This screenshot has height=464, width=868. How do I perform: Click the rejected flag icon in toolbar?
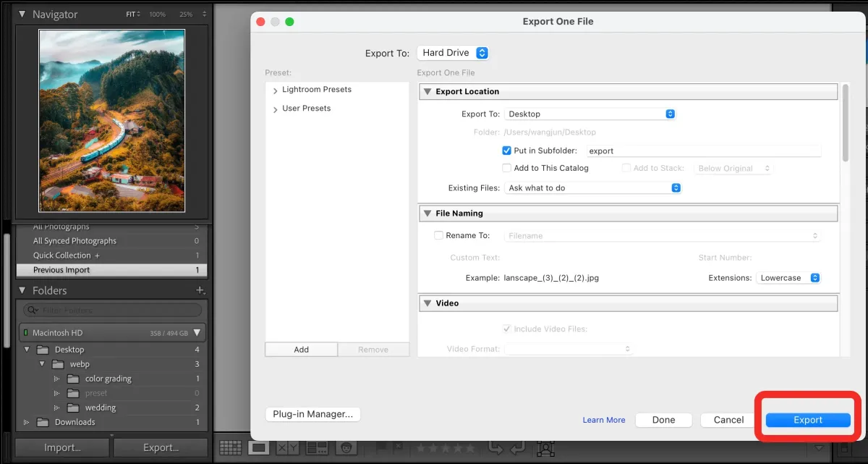(399, 448)
